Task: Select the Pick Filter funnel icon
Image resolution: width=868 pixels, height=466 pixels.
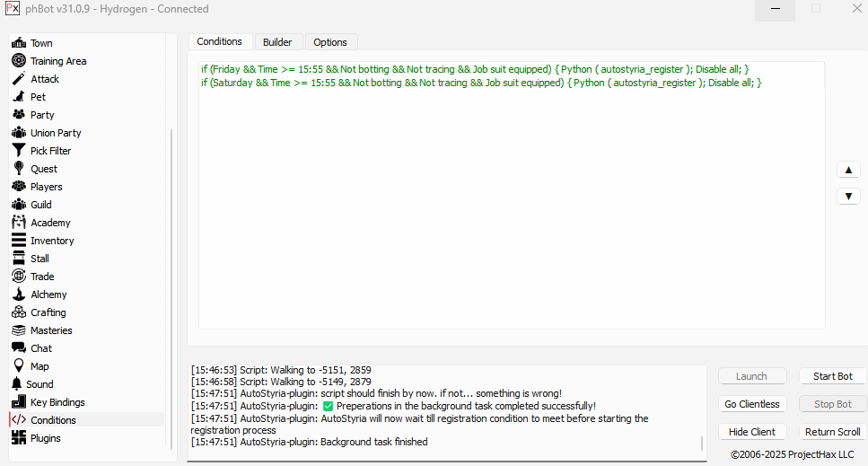Action: [x=18, y=151]
